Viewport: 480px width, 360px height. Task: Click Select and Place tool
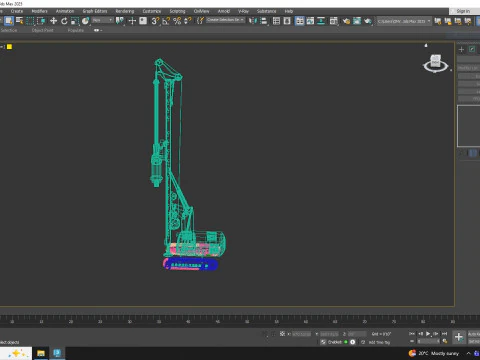[x=85, y=21]
